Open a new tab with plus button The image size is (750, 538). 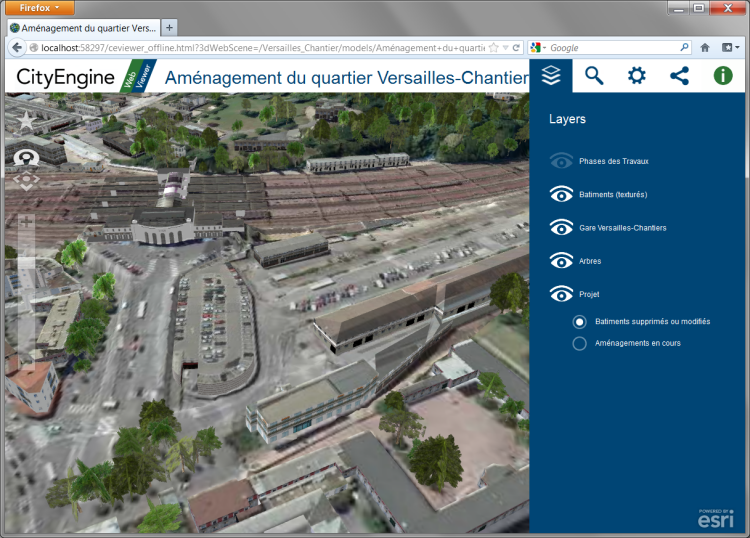coord(169,28)
